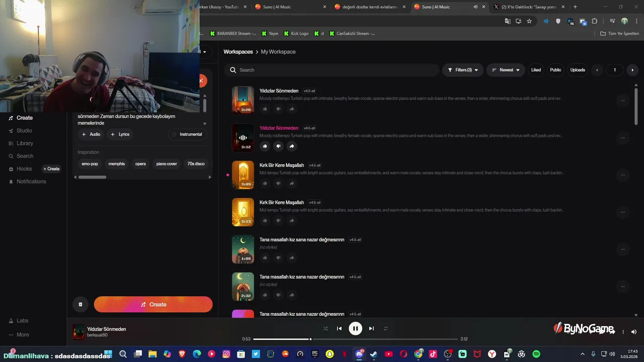The height and width of the screenshot is (362, 644).
Task: Select the opera inspiration tag
Action: coord(140,164)
